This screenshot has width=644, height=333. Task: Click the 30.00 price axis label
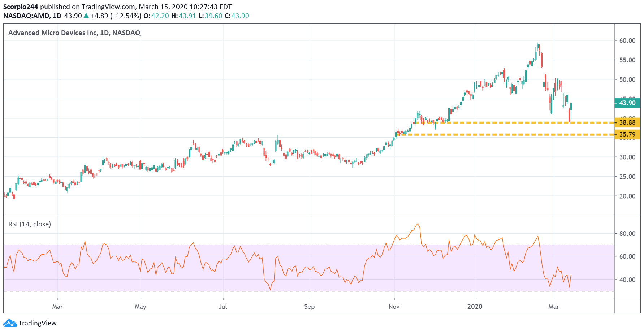pos(627,157)
